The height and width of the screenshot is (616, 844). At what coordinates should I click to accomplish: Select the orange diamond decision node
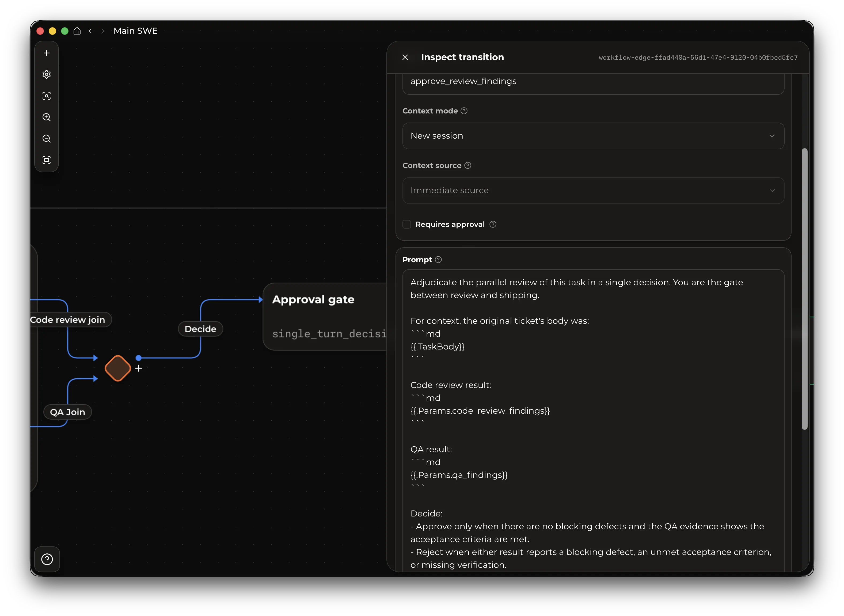click(118, 368)
